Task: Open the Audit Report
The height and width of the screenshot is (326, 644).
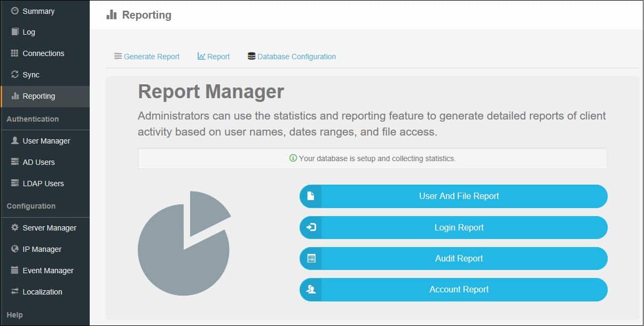Action: pos(459,258)
